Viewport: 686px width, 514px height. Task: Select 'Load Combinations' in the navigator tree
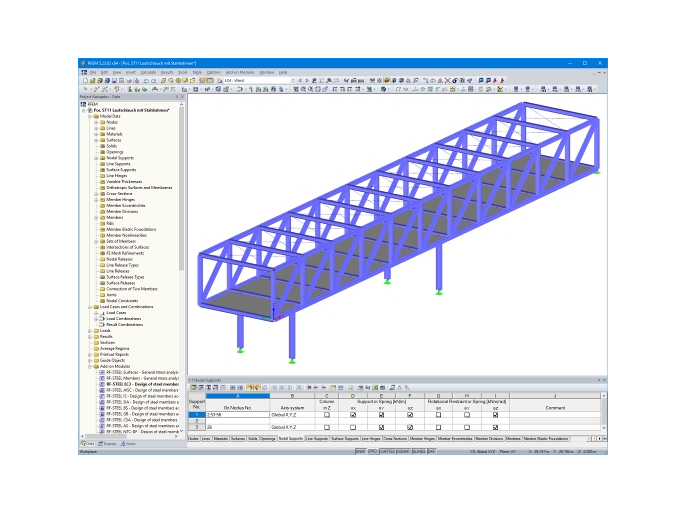pyautogui.click(x=124, y=319)
